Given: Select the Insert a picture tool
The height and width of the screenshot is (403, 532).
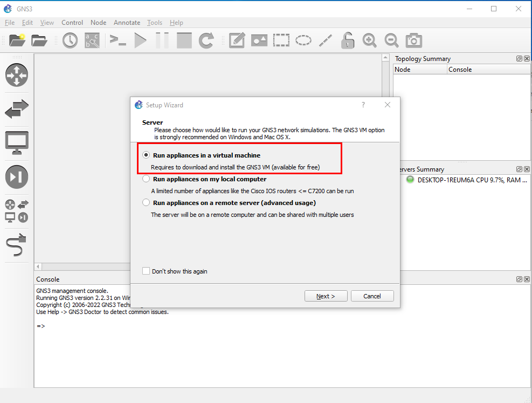Looking at the screenshot, I should pos(259,40).
